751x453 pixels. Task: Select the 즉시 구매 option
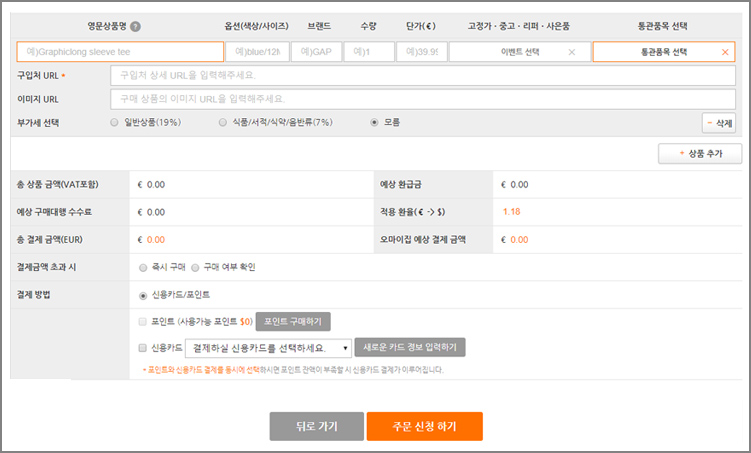(x=144, y=268)
